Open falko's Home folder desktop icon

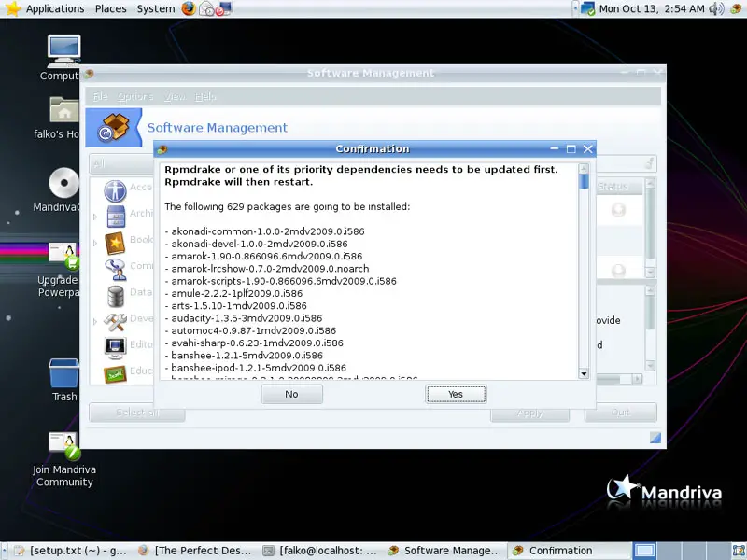coord(63,110)
